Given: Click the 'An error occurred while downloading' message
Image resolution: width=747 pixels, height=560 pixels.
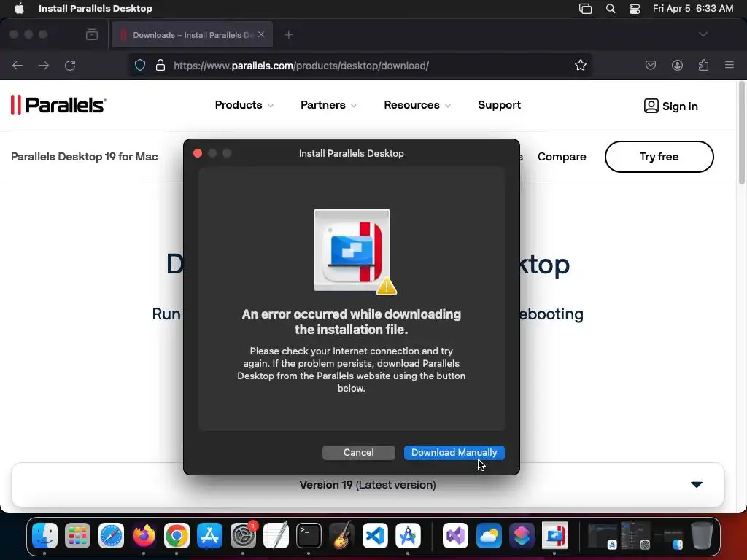Looking at the screenshot, I should 352,322.
